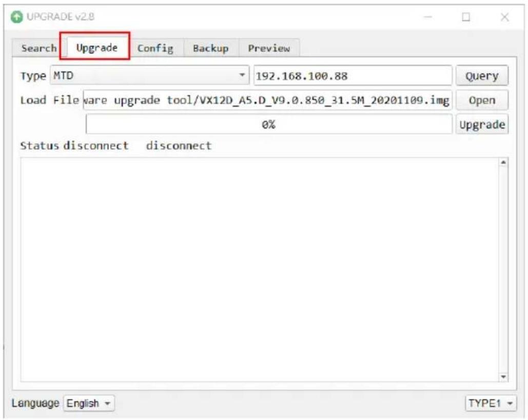Click the 0% progress bar
Viewport: 528px width, 420px height.
[x=269, y=124]
